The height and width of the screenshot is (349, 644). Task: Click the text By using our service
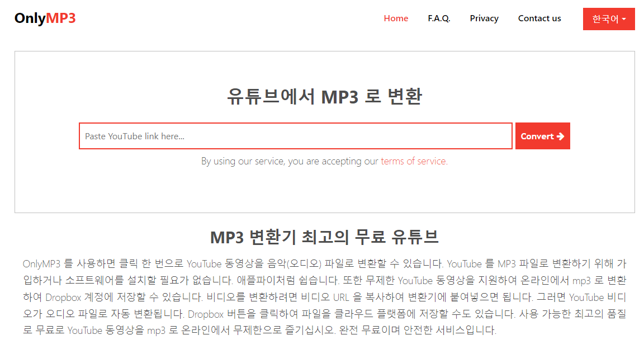[242, 161]
